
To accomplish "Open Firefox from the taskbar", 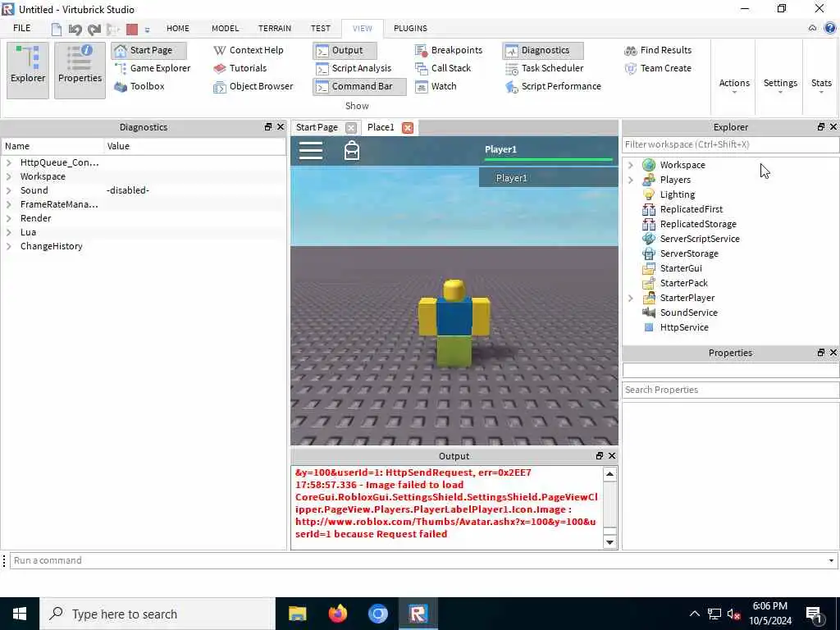I will [337, 614].
